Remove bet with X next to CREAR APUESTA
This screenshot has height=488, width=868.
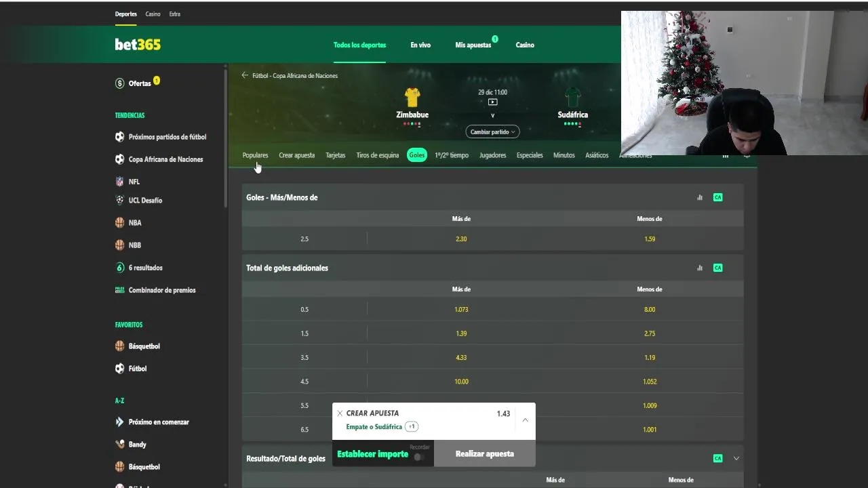click(340, 413)
